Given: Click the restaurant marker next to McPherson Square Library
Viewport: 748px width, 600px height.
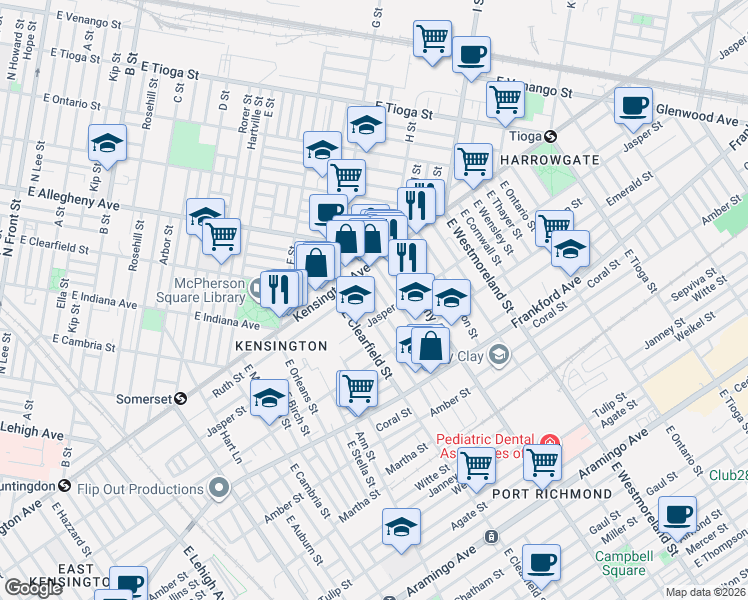Looking at the screenshot, I should click(x=279, y=290).
